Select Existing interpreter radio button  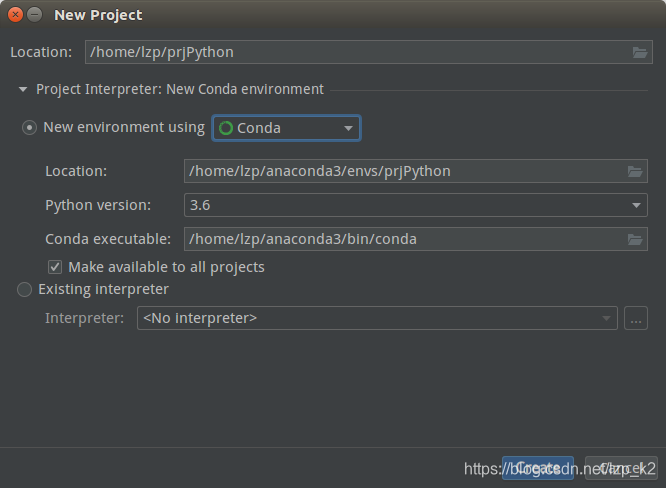click(24, 289)
